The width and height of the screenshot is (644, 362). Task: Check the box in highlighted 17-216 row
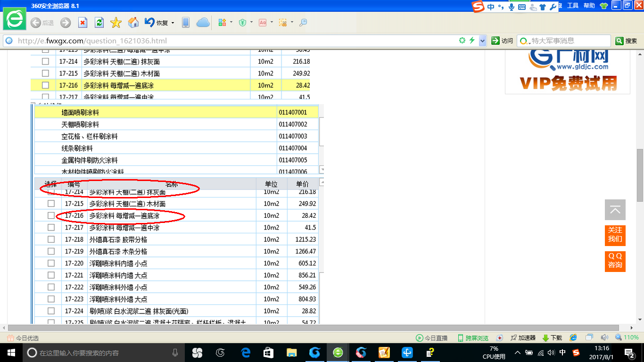click(x=45, y=85)
